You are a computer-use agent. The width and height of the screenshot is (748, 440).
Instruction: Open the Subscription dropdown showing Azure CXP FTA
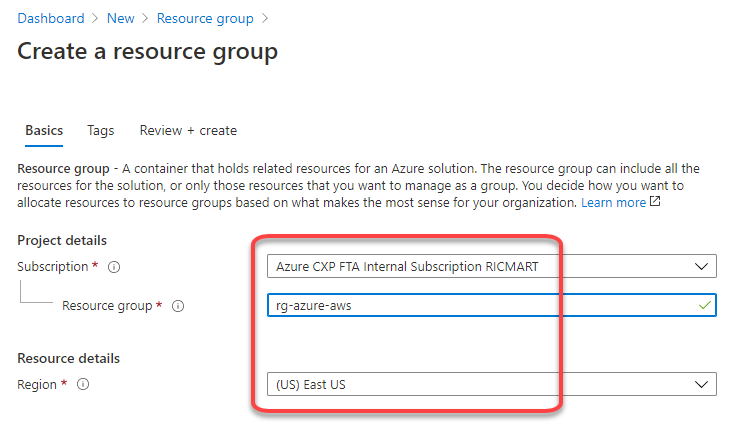click(492, 266)
